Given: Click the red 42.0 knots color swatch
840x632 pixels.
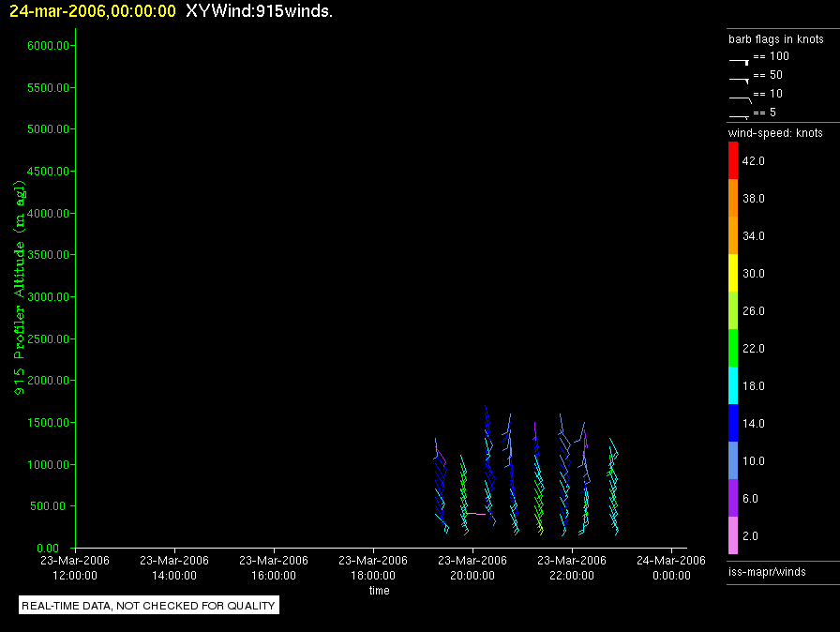Looking at the screenshot, I should click(733, 160).
